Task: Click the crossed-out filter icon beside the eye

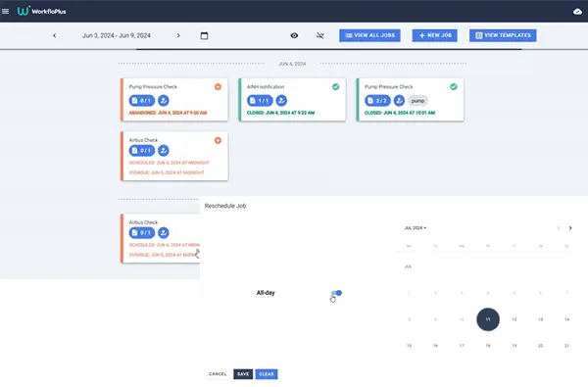Action: click(319, 35)
